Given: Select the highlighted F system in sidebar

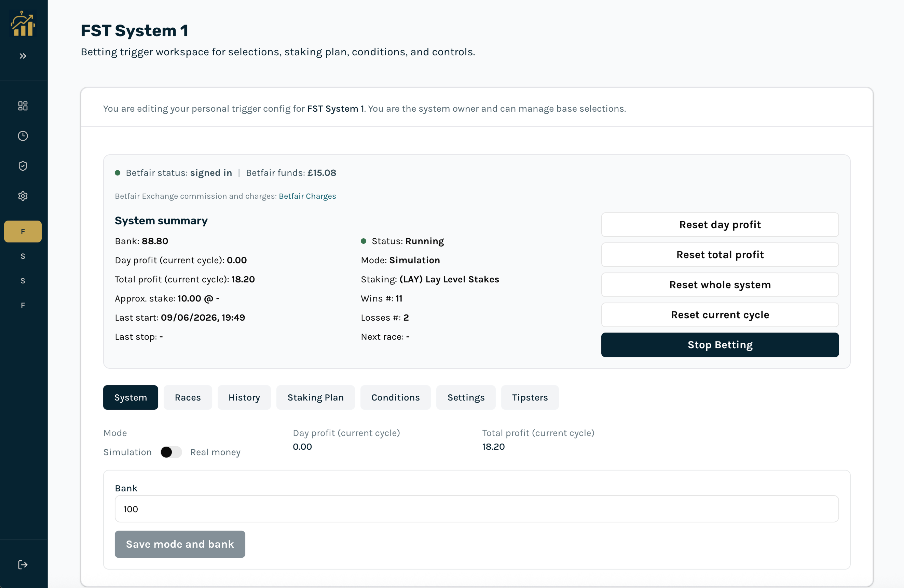Looking at the screenshot, I should [23, 232].
